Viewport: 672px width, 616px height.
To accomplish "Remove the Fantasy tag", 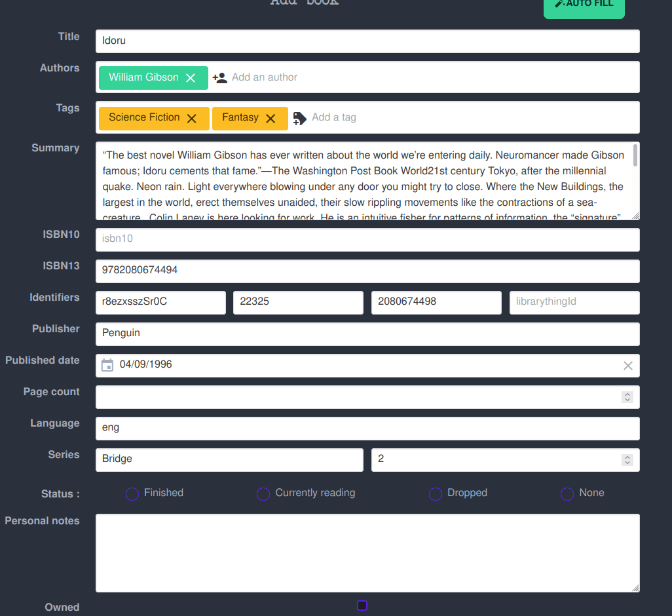I will 271,119.
